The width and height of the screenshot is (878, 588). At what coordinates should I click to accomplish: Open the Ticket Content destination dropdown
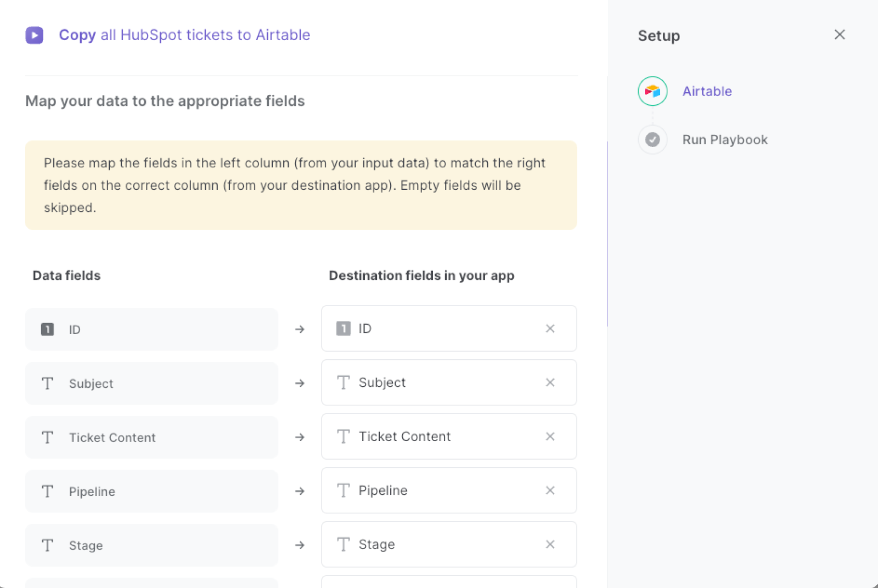(449, 436)
